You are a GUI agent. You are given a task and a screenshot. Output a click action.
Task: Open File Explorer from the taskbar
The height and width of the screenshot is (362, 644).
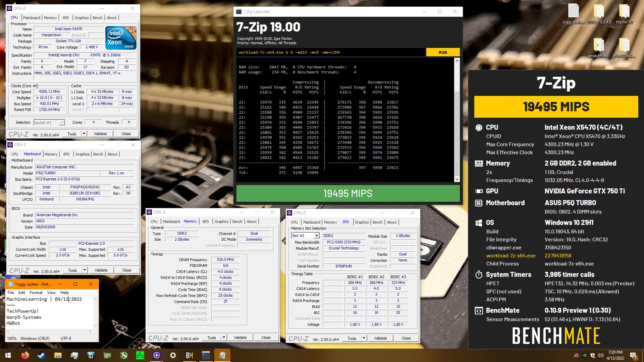(58, 355)
